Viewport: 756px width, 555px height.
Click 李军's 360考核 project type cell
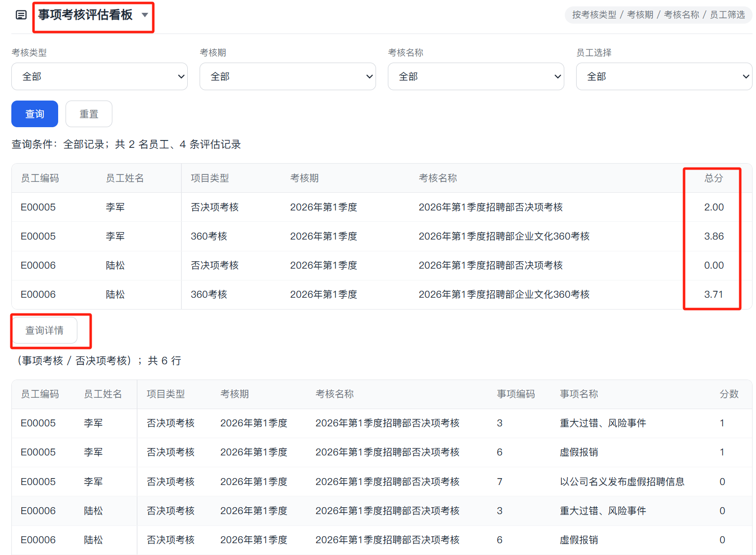pyautogui.click(x=209, y=236)
